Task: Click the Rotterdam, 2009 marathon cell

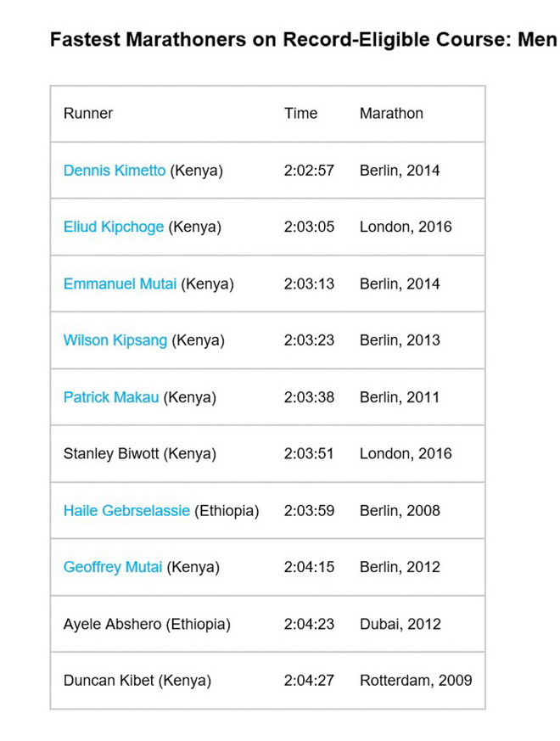Action: (416, 681)
